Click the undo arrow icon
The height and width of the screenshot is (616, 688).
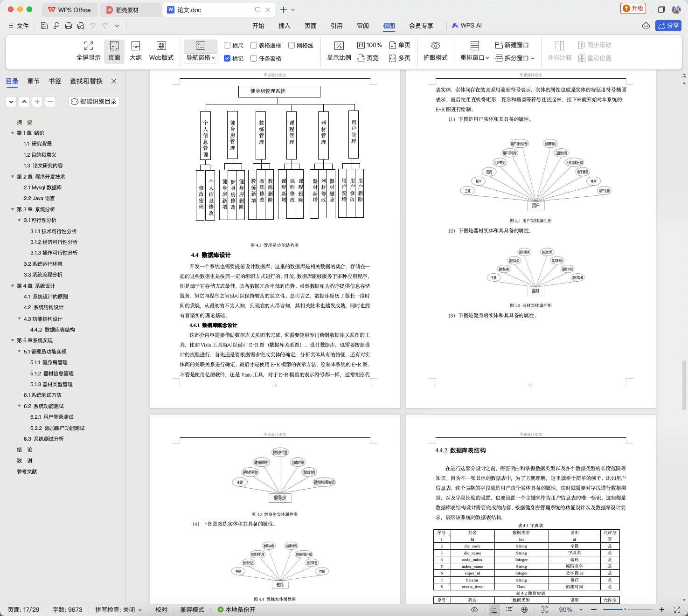(93, 26)
